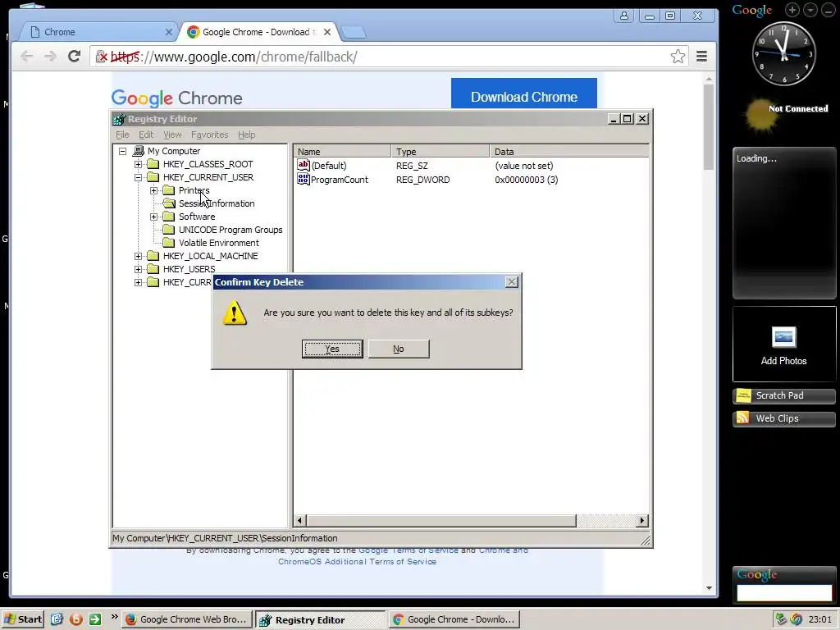Image resolution: width=840 pixels, height=630 pixels.
Task: Open a new Chrome tab
Action: 354,32
